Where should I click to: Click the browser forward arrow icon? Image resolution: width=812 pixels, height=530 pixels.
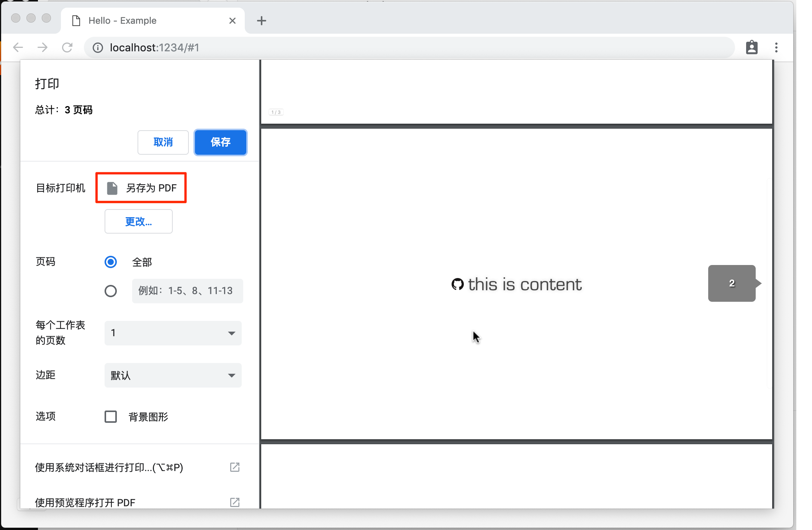43,47
